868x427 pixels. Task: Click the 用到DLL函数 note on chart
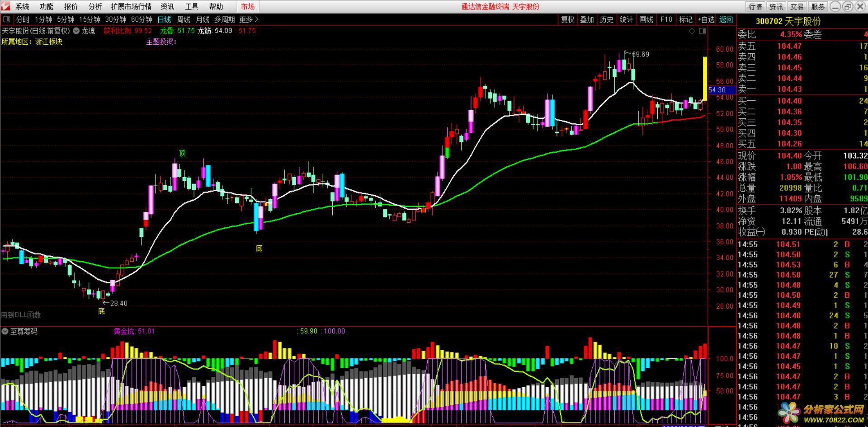tap(21, 315)
